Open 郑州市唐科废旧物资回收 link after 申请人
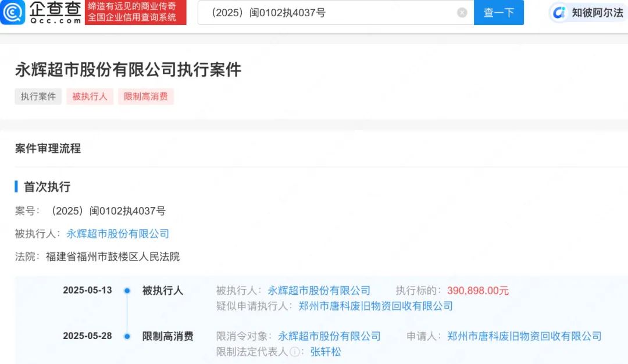This screenshot has height=364, width=628. pos(524,336)
